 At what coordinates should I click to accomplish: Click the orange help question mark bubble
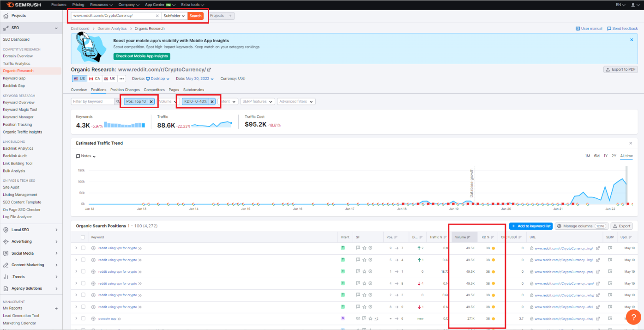coord(633,317)
